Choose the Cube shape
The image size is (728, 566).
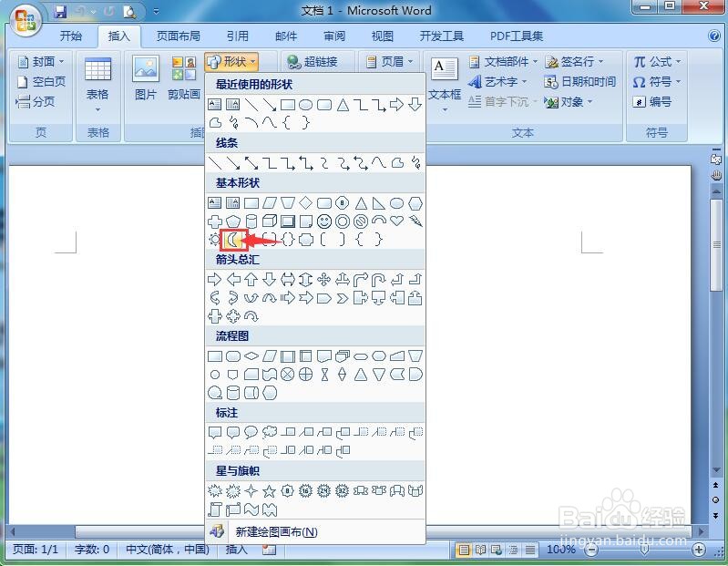[x=270, y=221]
